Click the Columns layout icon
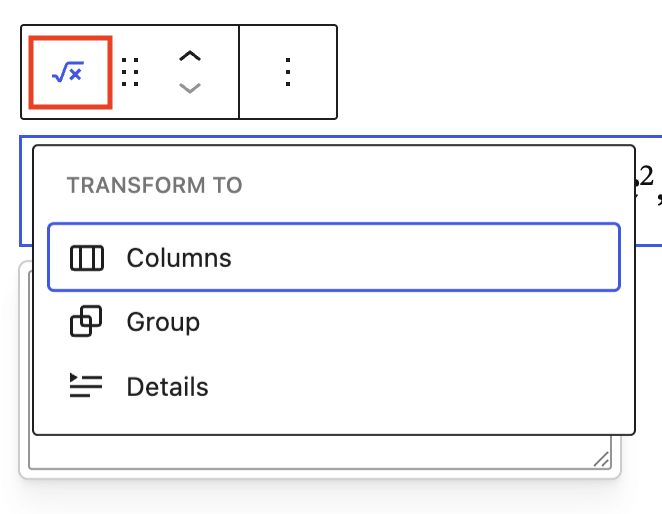This screenshot has width=662, height=514. (x=87, y=258)
